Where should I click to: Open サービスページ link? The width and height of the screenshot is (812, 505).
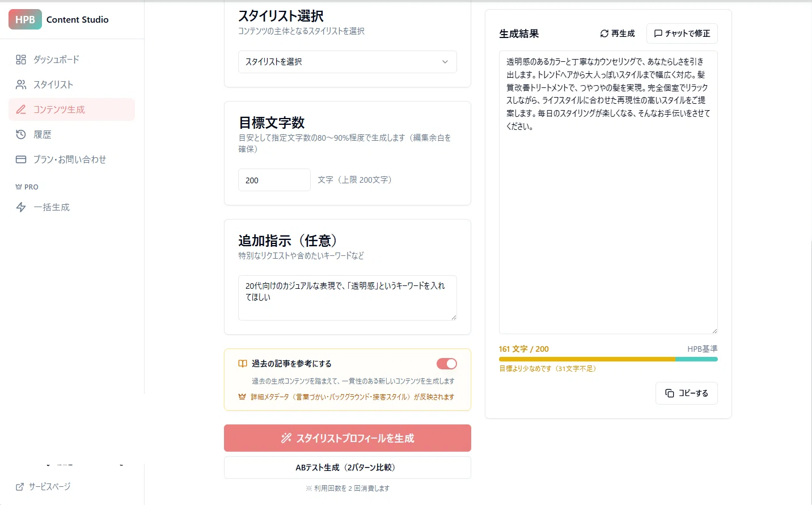[43, 487]
